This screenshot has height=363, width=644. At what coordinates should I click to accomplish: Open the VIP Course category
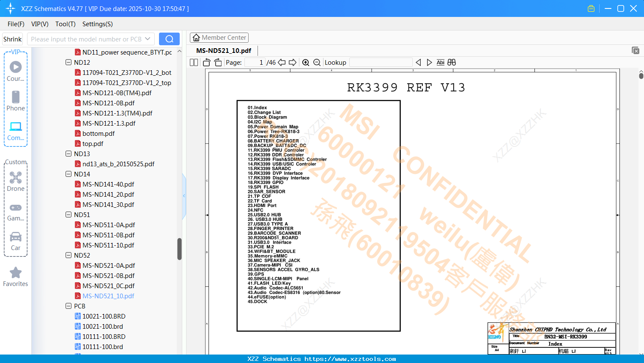pyautogui.click(x=16, y=71)
